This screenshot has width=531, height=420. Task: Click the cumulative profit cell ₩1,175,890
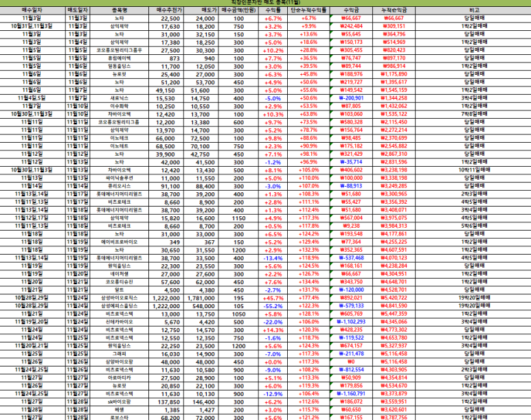pos(394,74)
